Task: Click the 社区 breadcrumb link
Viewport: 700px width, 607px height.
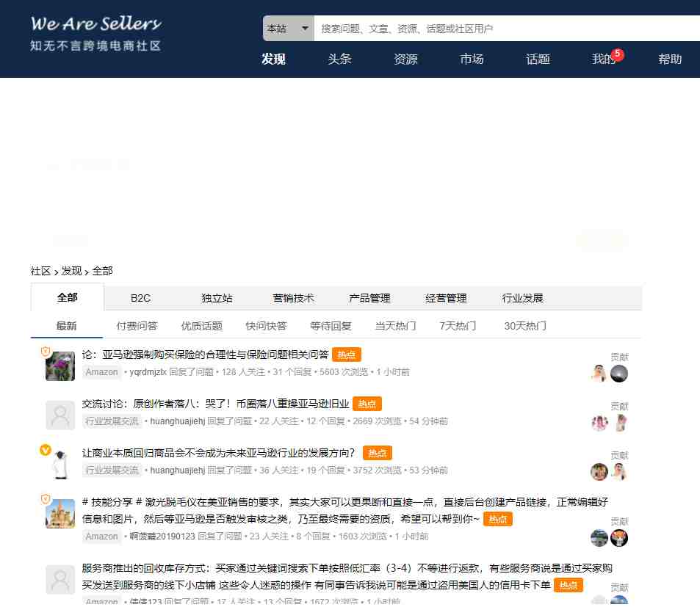Action: click(40, 271)
